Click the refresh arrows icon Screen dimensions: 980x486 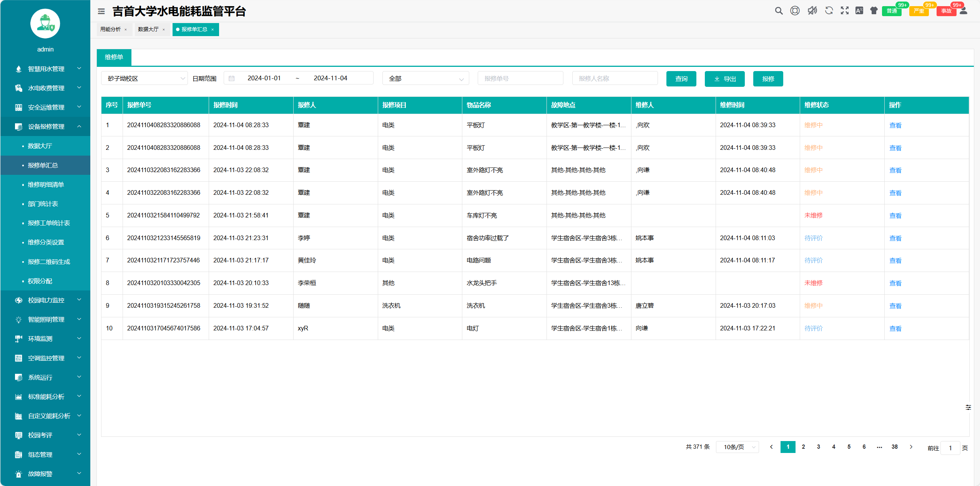[x=829, y=11]
